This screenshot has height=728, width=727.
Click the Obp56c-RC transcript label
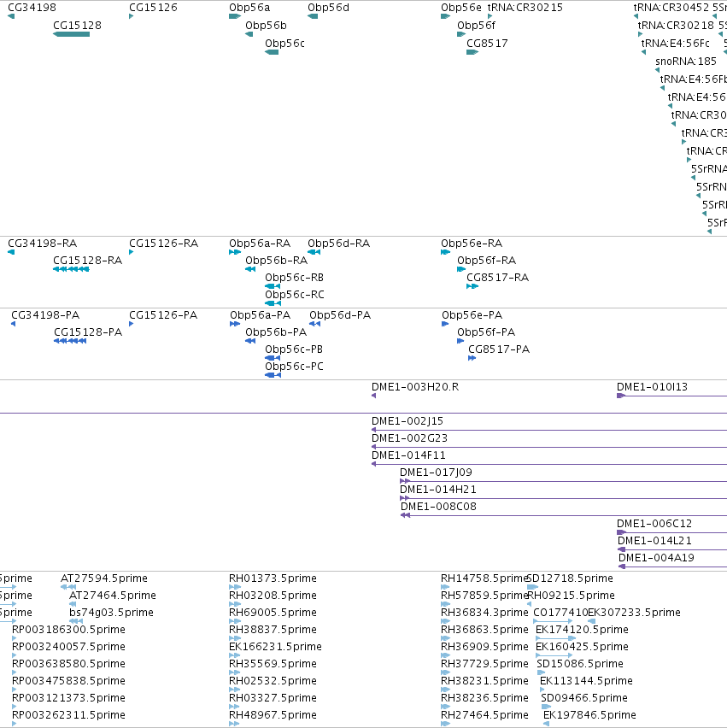pyautogui.click(x=295, y=294)
